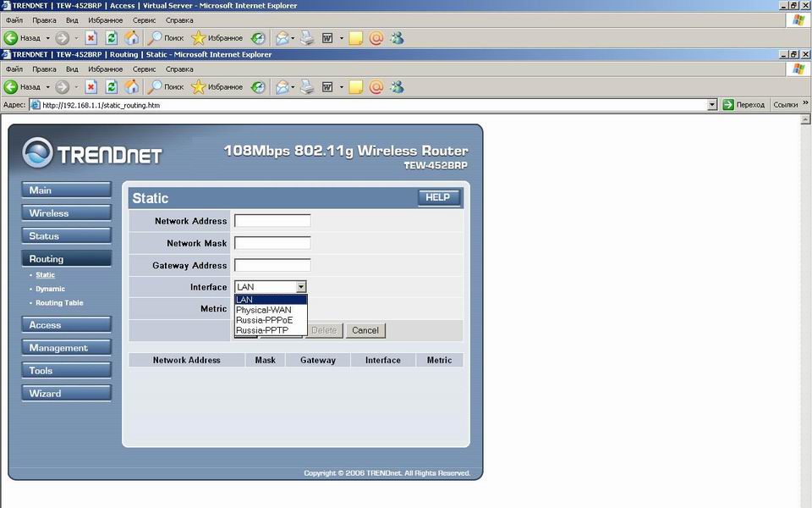Print the static routing page

(x=307, y=86)
